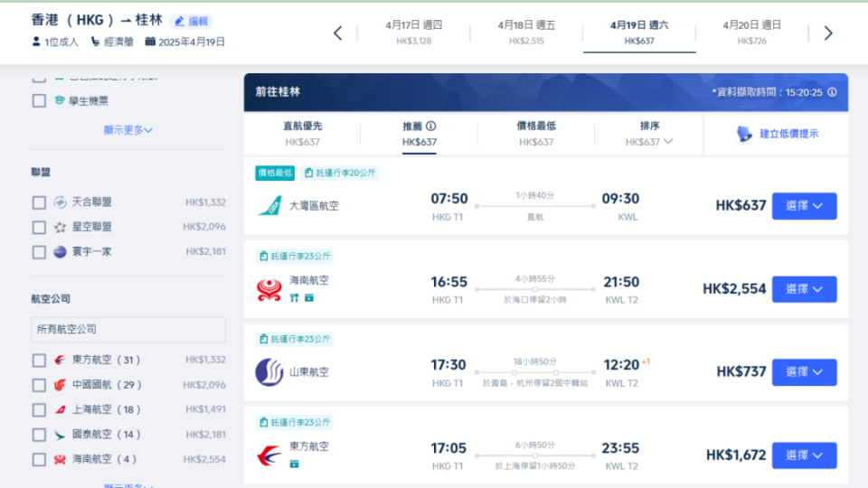Click the entertainment icon under 海南航空 flight
The width and height of the screenshot is (868, 488).
pos(309,298)
